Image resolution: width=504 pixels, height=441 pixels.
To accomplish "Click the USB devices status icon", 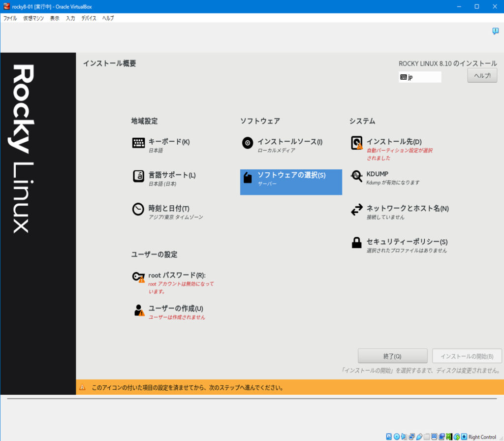I will [x=419, y=437].
